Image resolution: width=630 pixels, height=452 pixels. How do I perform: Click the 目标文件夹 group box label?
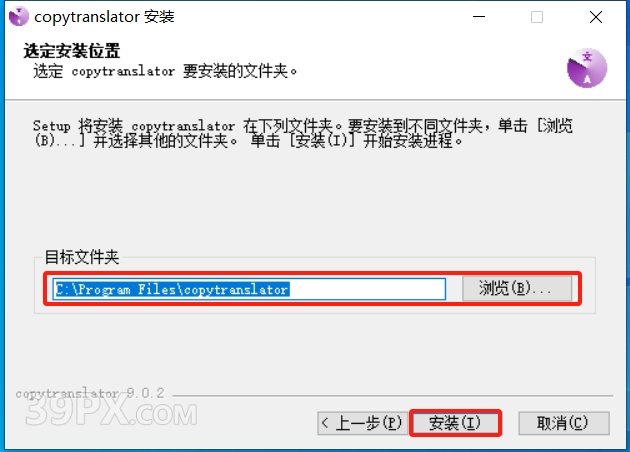(82, 257)
